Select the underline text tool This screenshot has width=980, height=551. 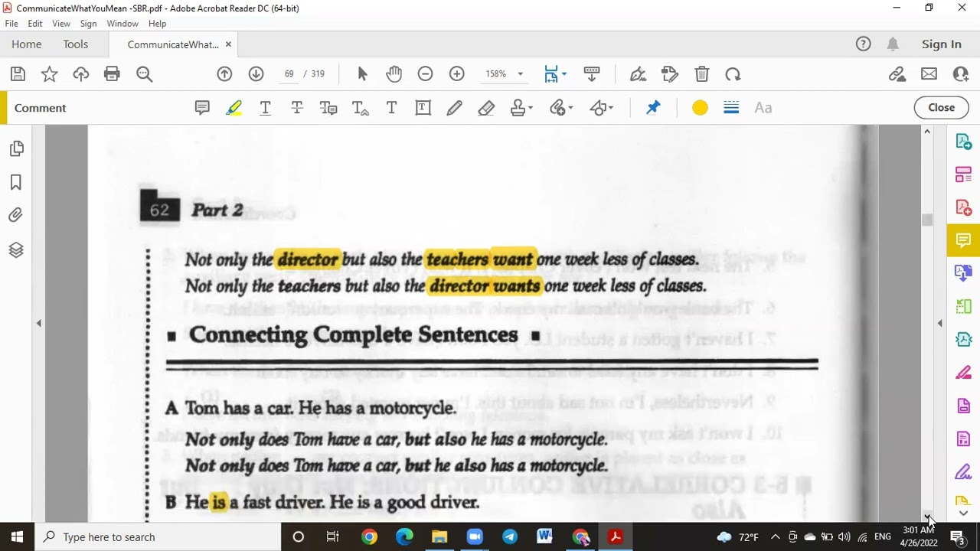[x=265, y=108]
